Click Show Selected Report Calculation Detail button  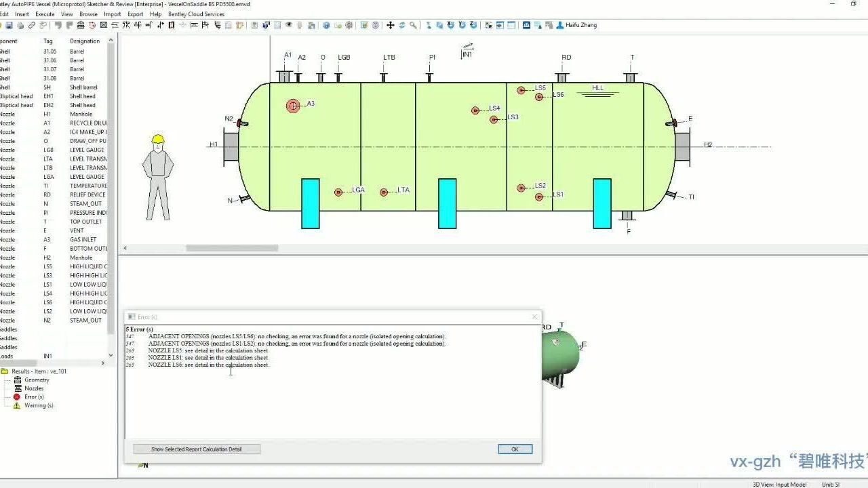(197, 449)
